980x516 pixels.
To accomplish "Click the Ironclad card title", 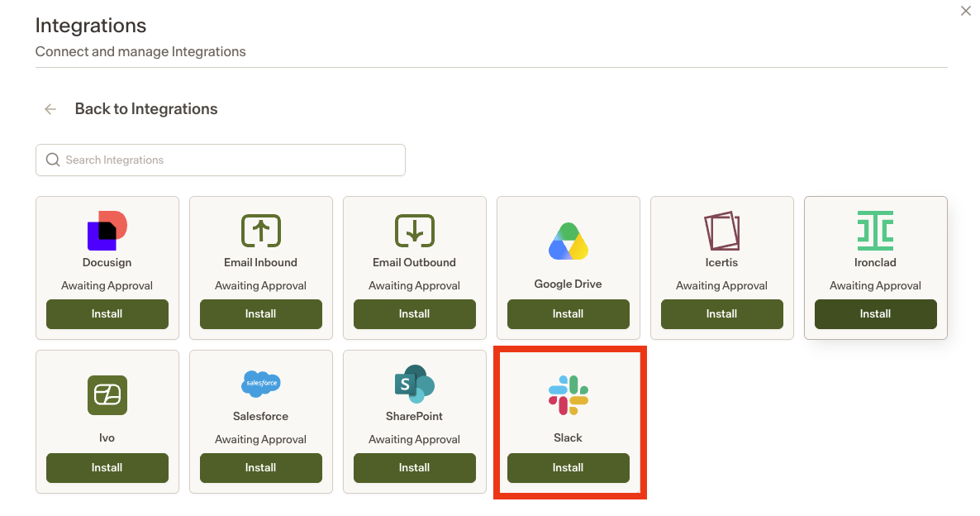I will pos(875,263).
